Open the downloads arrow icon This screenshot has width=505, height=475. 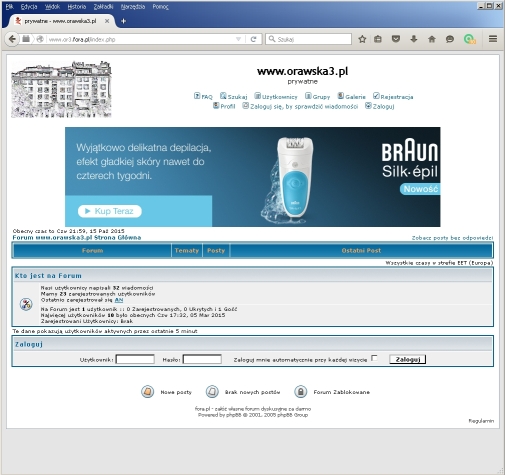click(414, 39)
